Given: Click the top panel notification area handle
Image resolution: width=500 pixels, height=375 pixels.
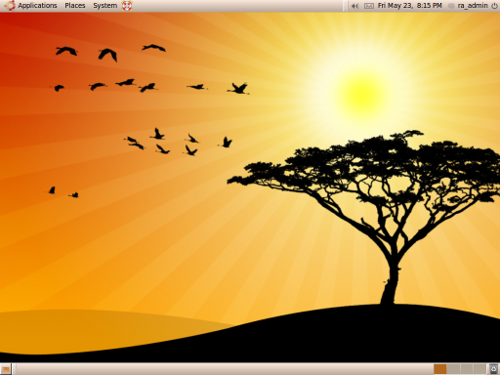Looking at the screenshot, I should 346,6.
